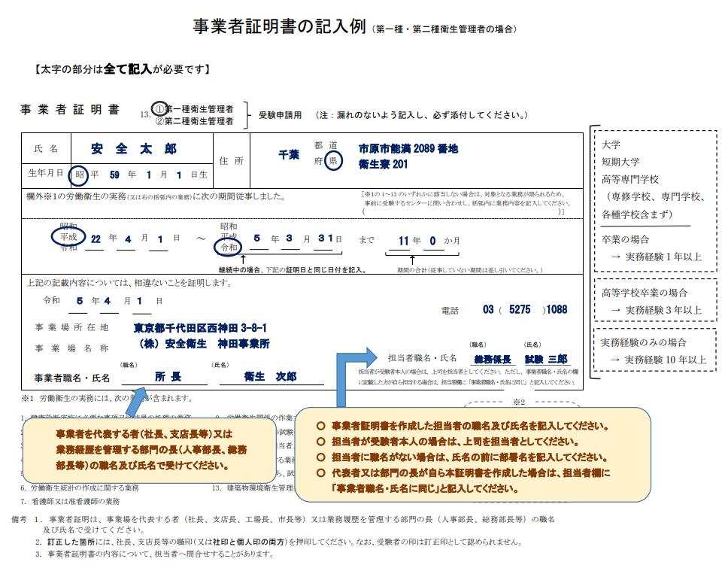Click the 担当者 職名 entry 総務係長
Screen dimensions: 728x568
(x=493, y=358)
